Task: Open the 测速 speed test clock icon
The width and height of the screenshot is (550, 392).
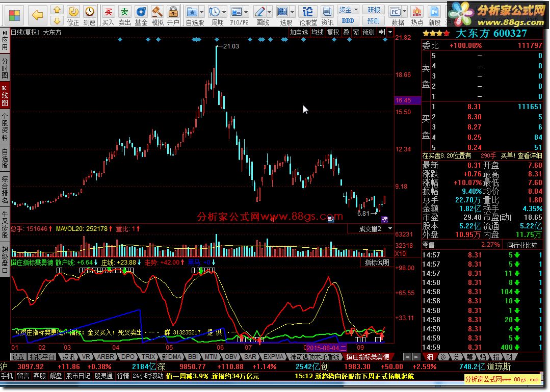Action: point(90,12)
